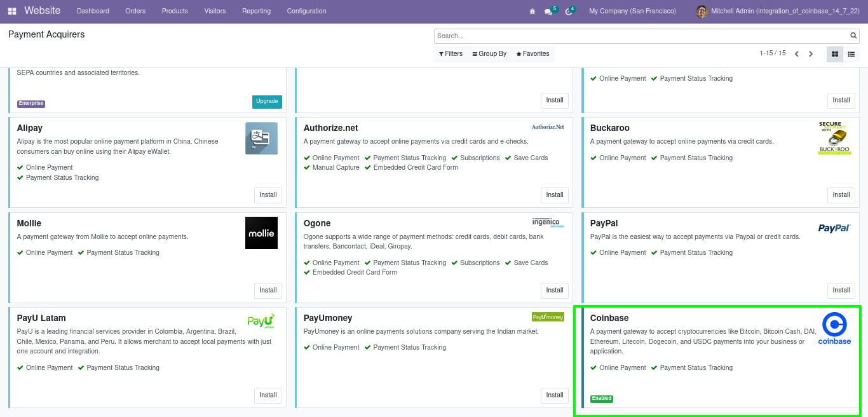This screenshot has height=417, width=868.
Task: Open the Mitchell Admin user menu
Action: [778, 11]
